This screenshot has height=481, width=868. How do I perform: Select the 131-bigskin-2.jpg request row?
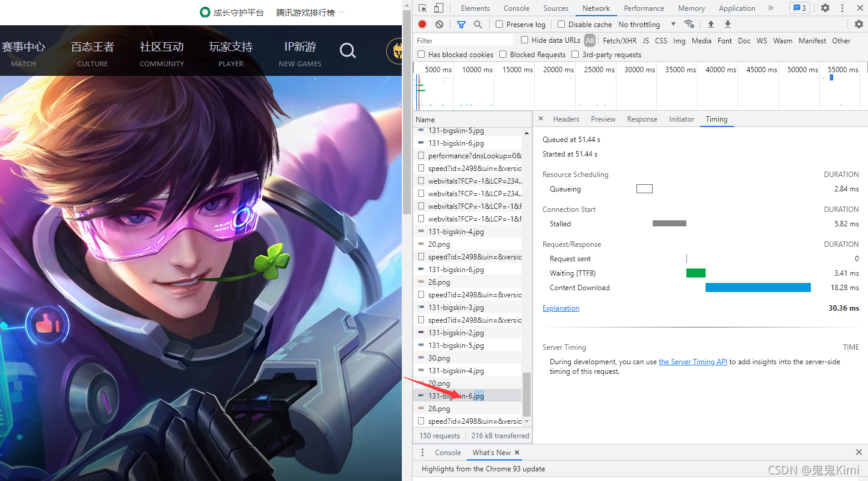click(x=467, y=333)
